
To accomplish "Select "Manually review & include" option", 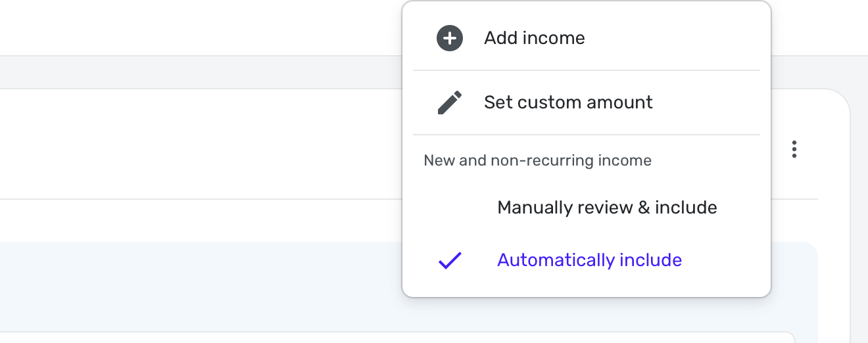I will click(x=606, y=208).
